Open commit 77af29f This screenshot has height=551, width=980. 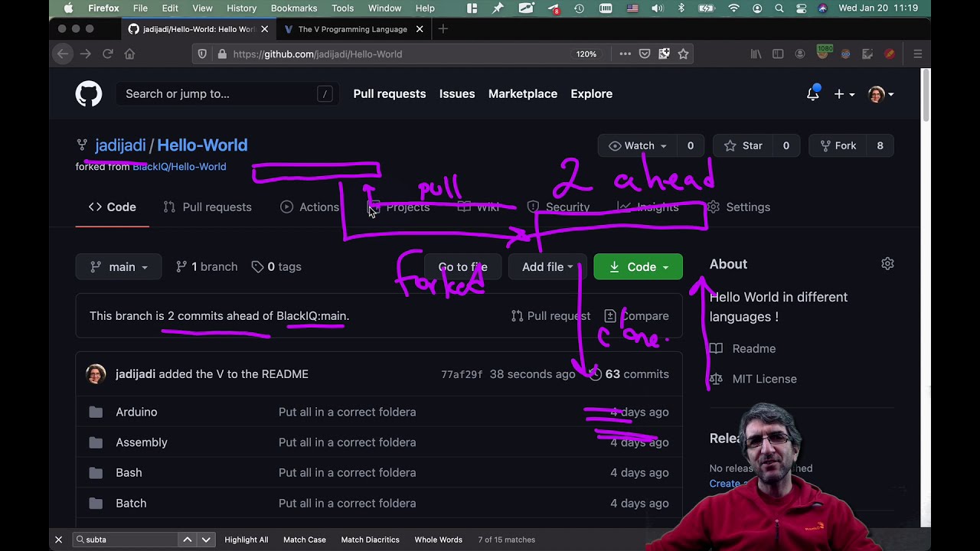[462, 374]
